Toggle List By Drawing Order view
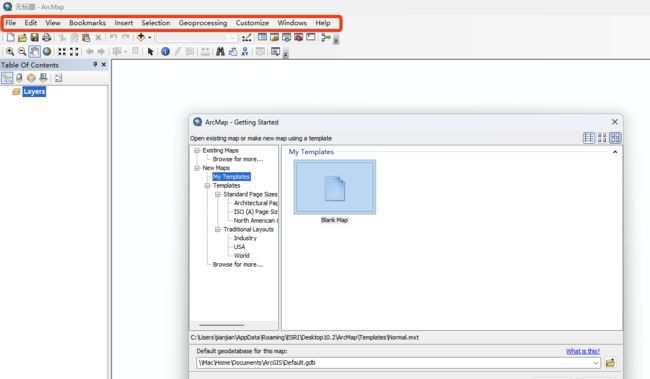Image resolution: width=650 pixels, height=379 pixels. coord(7,78)
